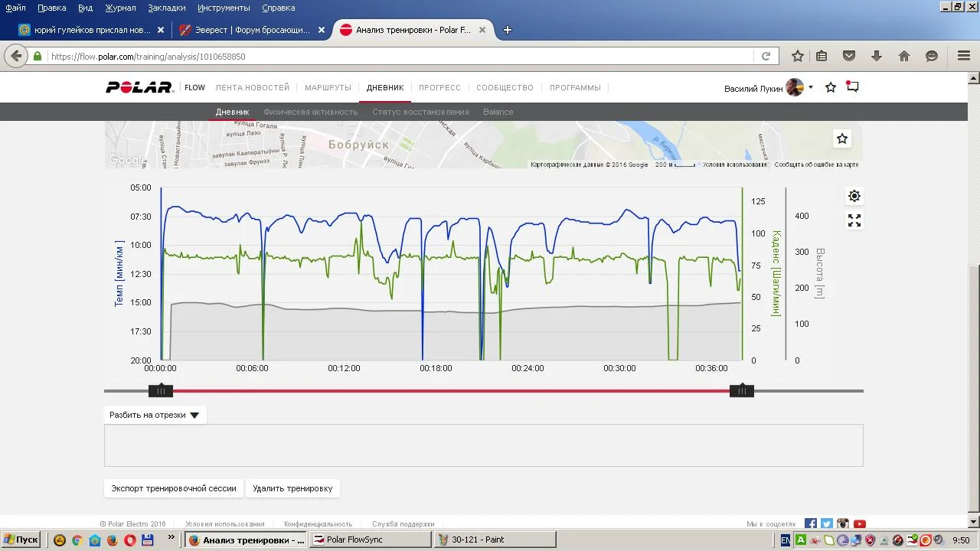Close the 'Анализ тренировки' tab

pyautogui.click(x=482, y=30)
